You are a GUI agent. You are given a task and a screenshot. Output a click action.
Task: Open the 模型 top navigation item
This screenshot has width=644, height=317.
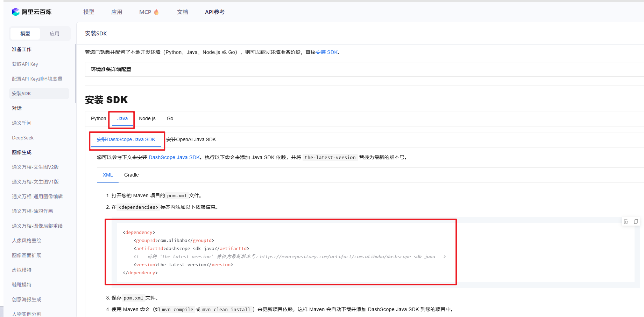(x=89, y=12)
